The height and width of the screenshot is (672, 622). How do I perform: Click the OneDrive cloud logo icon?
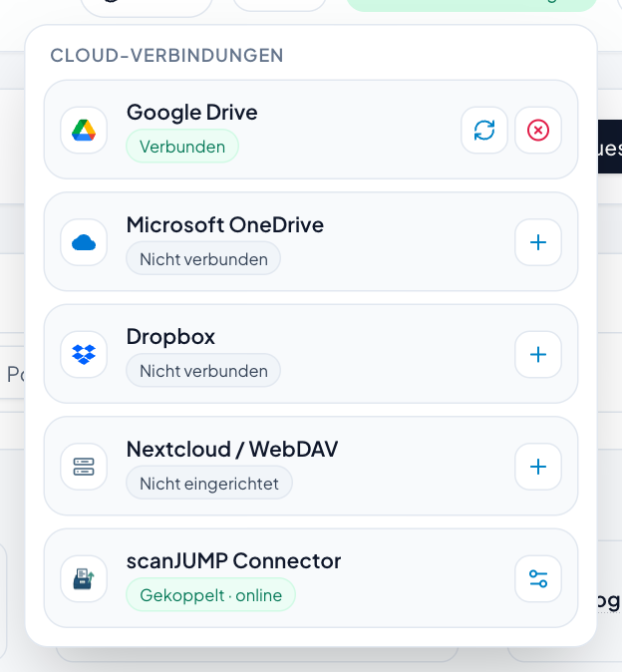click(x=84, y=242)
